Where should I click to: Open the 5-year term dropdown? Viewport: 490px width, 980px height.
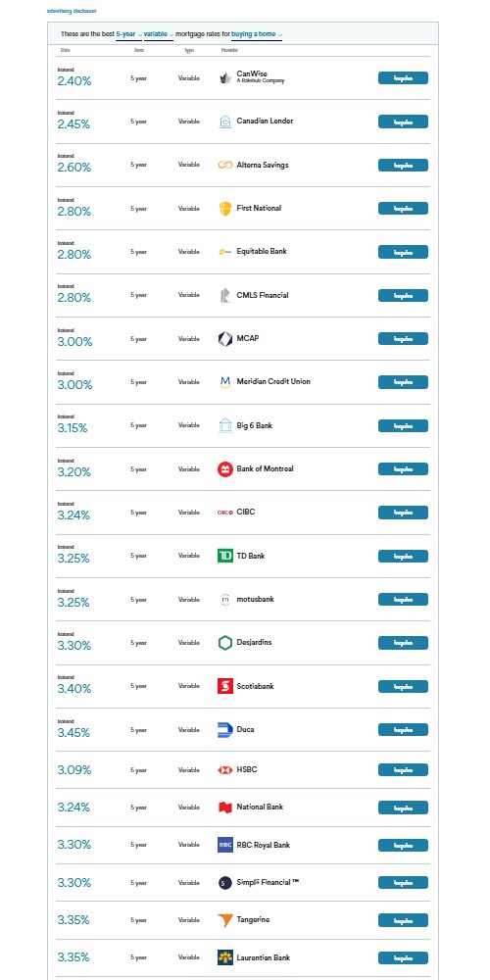point(128,34)
